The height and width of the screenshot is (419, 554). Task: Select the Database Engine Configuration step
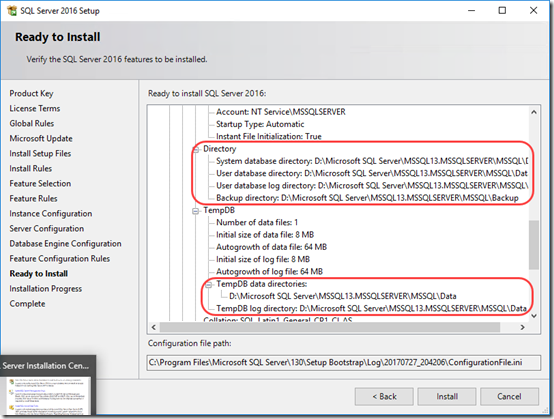(65, 243)
